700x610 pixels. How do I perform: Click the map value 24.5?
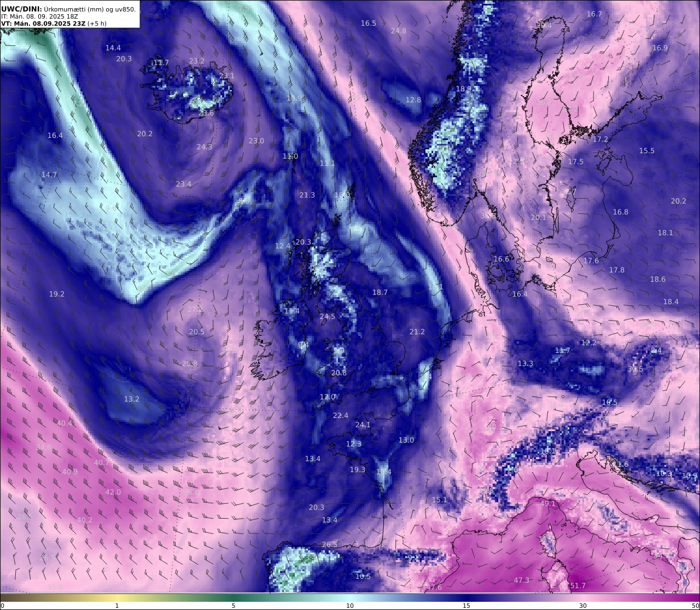click(x=328, y=316)
